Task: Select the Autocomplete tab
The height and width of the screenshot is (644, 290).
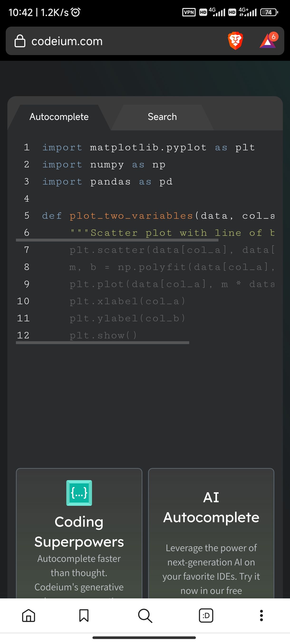Action: (x=59, y=117)
